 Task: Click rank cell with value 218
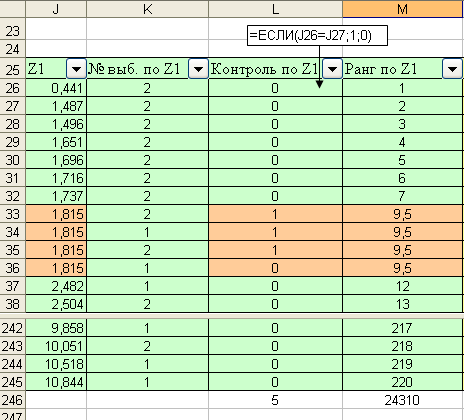click(x=403, y=346)
